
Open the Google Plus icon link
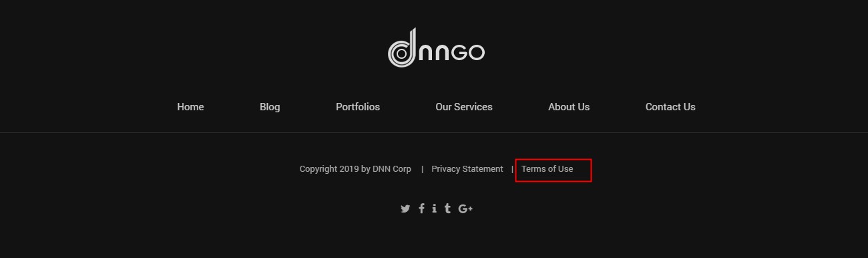(x=465, y=209)
